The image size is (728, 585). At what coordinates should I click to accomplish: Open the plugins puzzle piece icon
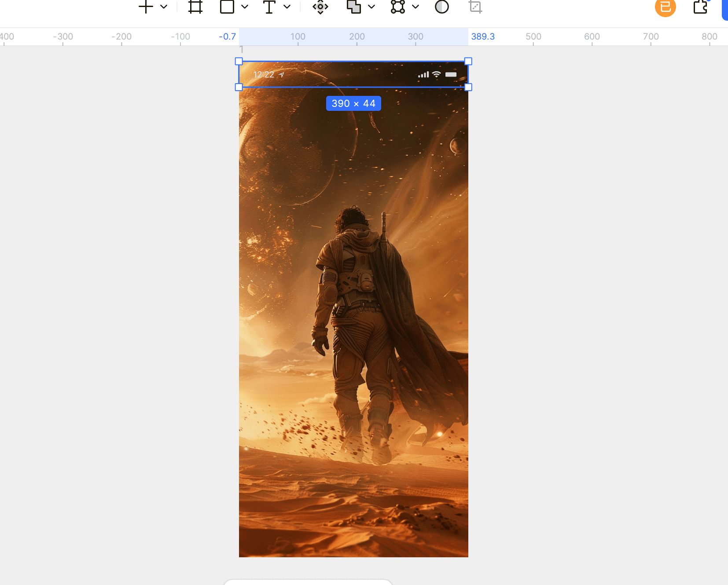tap(700, 7)
